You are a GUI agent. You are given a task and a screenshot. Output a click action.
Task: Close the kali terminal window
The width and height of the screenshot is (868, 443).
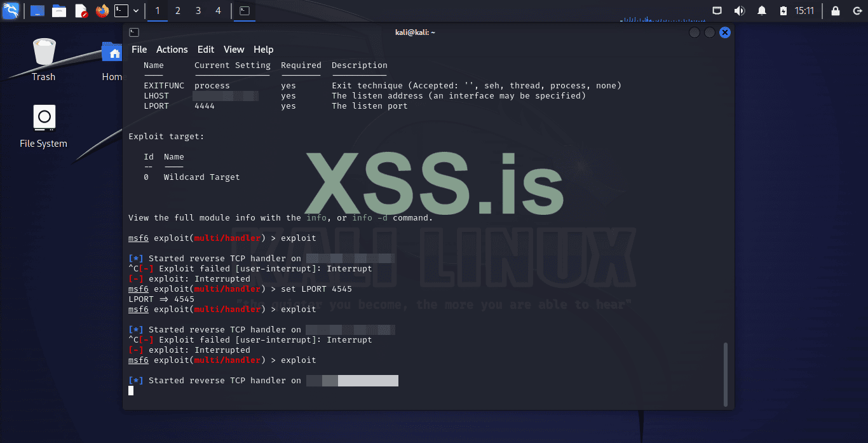[725, 32]
